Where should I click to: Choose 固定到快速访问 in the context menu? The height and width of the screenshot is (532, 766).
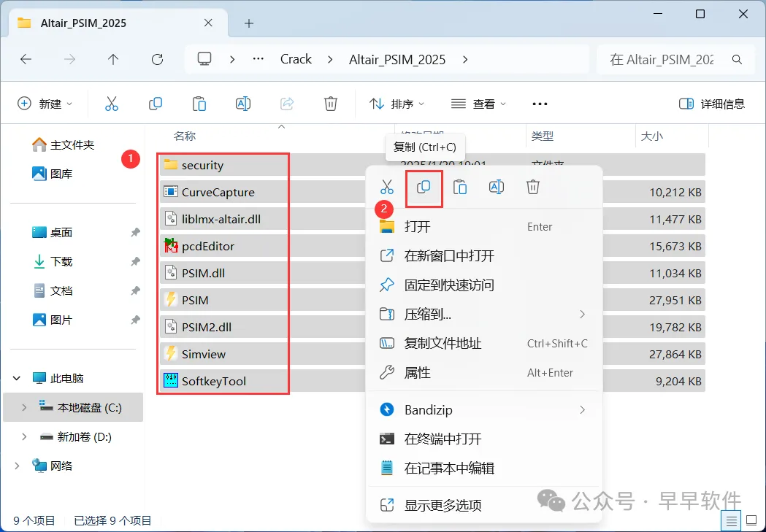484,285
